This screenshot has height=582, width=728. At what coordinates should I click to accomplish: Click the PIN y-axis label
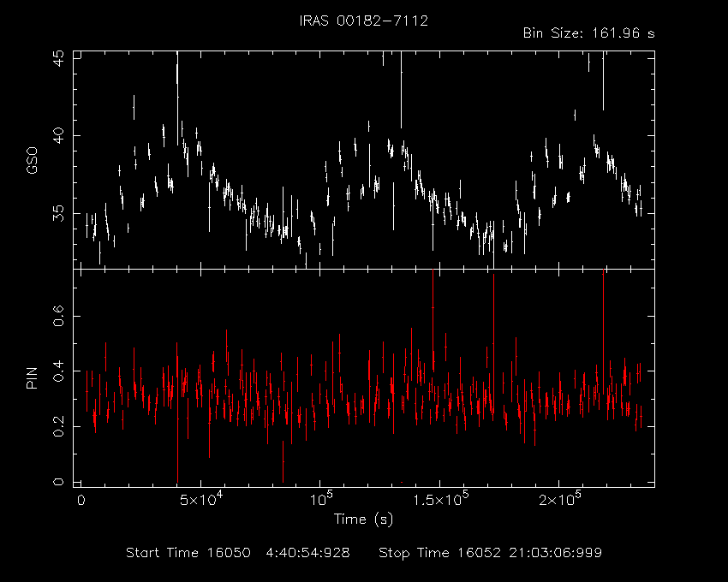[x=32, y=377]
